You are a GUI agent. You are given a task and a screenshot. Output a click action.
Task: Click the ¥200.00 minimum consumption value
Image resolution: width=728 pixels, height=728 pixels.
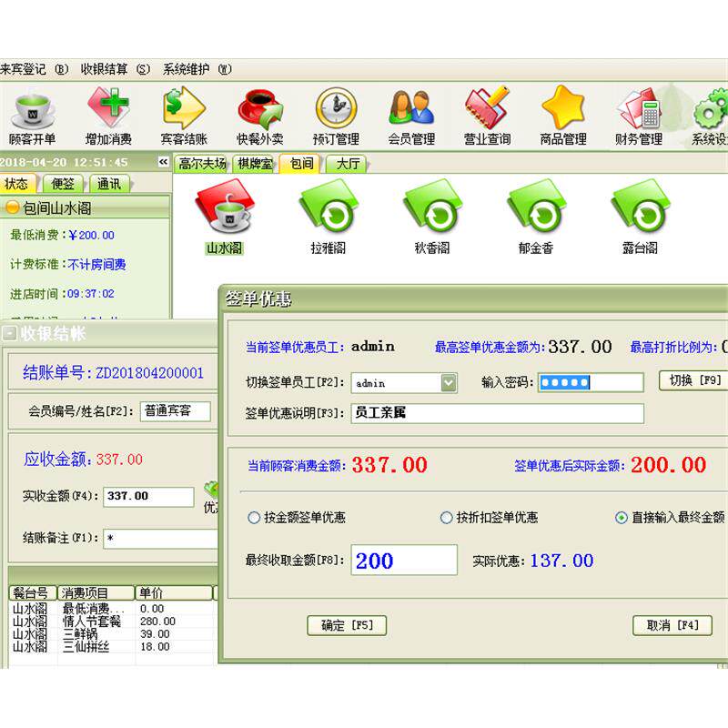pyautogui.click(x=92, y=235)
